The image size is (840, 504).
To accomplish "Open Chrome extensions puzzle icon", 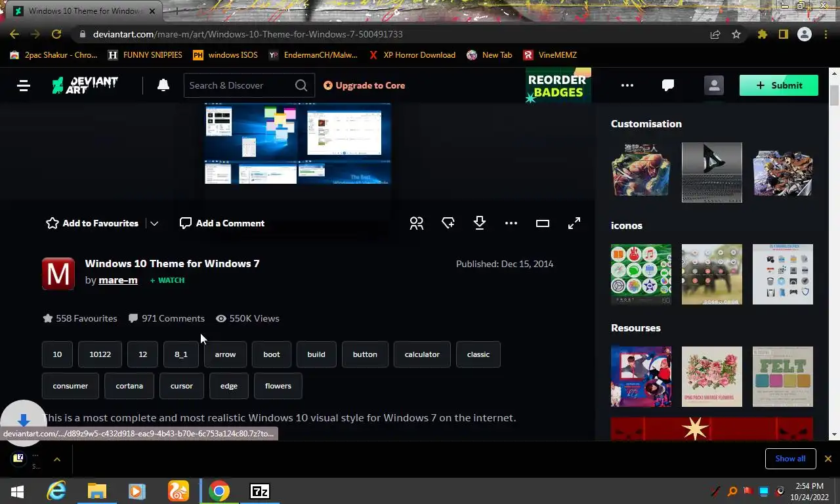I will click(762, 34).
